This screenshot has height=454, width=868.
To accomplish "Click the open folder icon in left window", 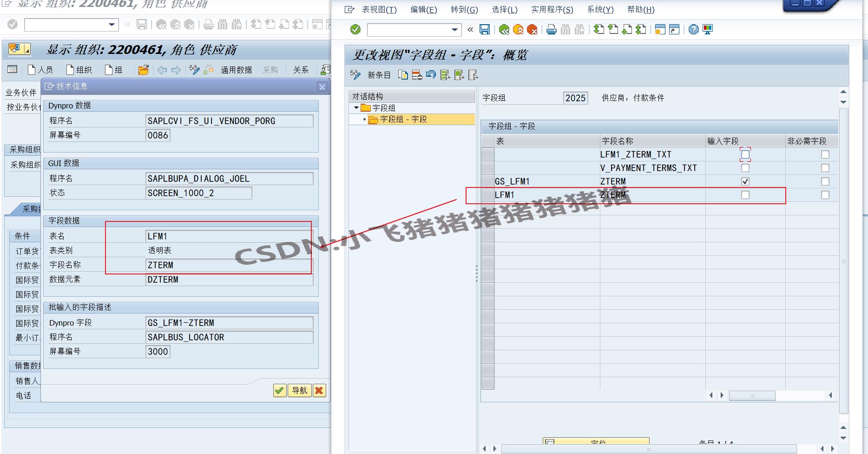I will coord(144,70).
